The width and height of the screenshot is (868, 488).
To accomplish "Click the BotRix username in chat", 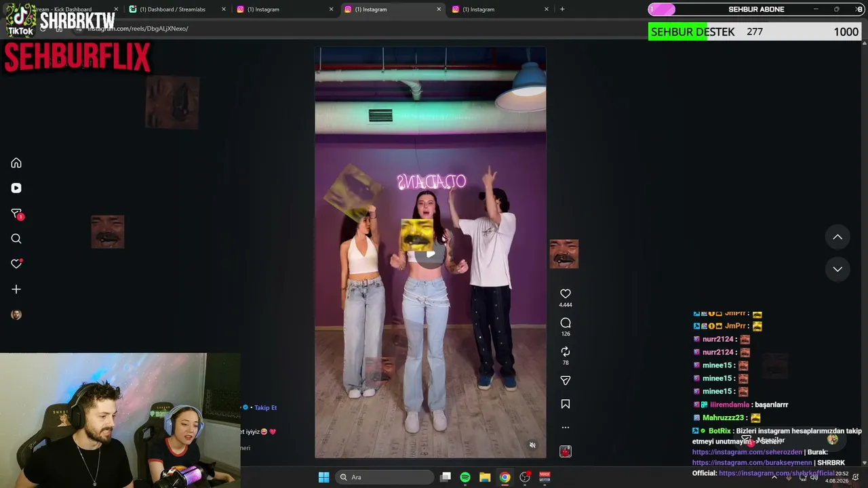I will (719, 431).
